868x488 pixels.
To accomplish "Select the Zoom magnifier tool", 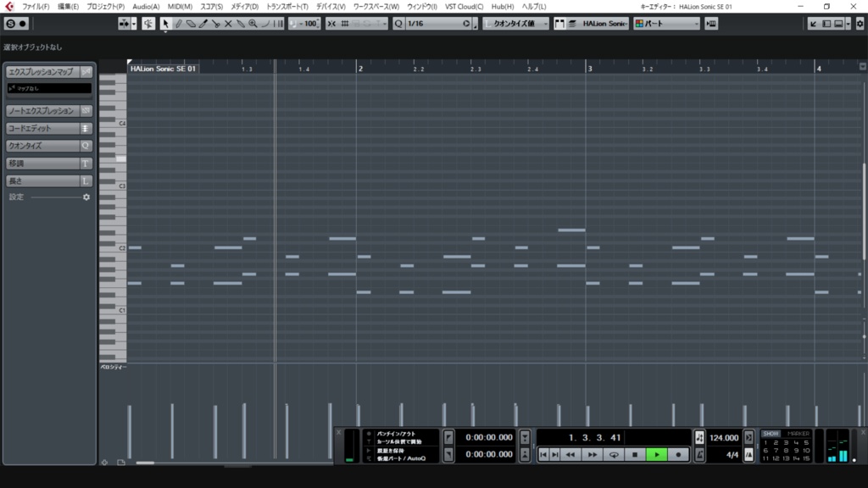I will tap(253, 24).
